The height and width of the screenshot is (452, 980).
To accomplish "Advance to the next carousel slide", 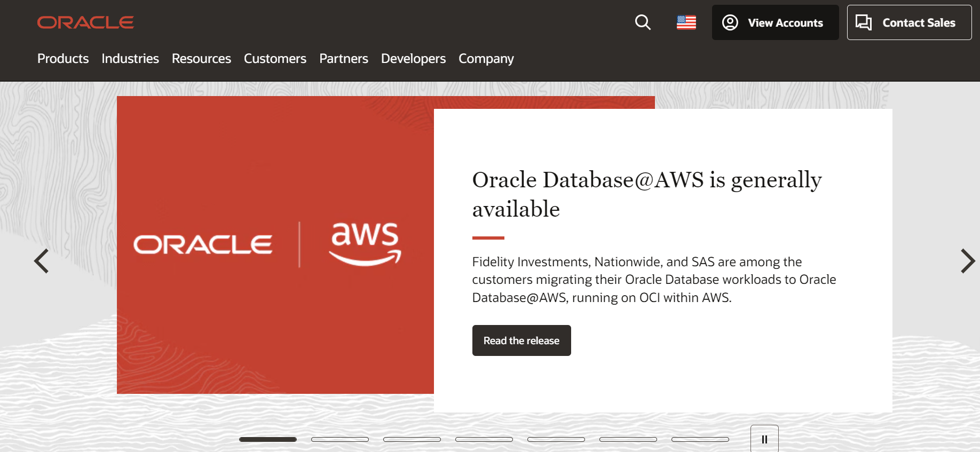I will pos(967,261).
